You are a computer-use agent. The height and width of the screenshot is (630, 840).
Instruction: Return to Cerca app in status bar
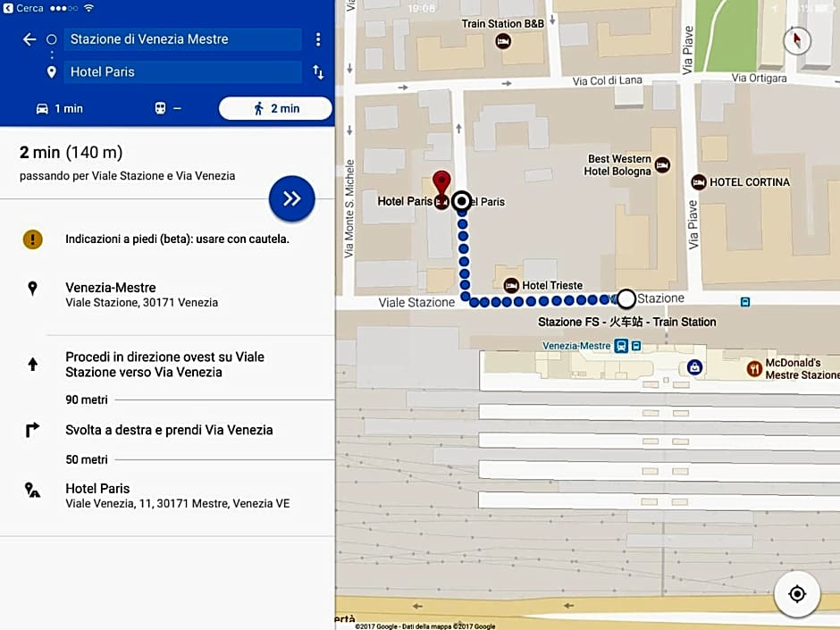click(23, 8)
